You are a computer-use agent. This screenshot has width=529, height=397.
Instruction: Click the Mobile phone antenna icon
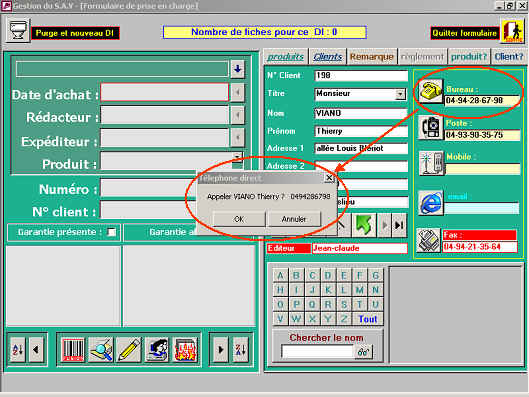tap(431, 164)
